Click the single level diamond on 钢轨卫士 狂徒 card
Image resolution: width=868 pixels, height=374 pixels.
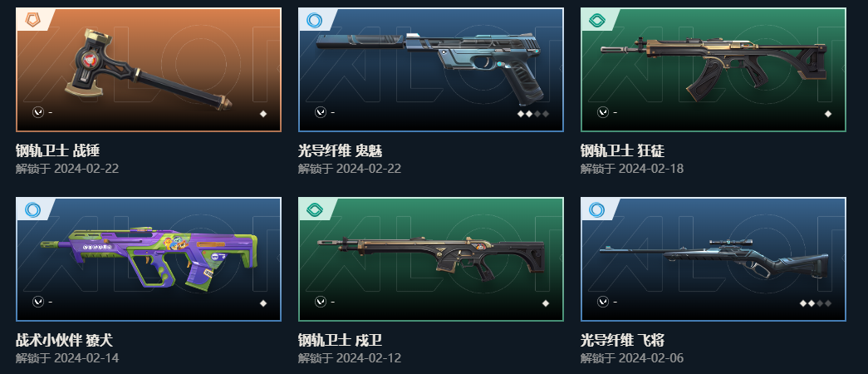pos(828,114)
